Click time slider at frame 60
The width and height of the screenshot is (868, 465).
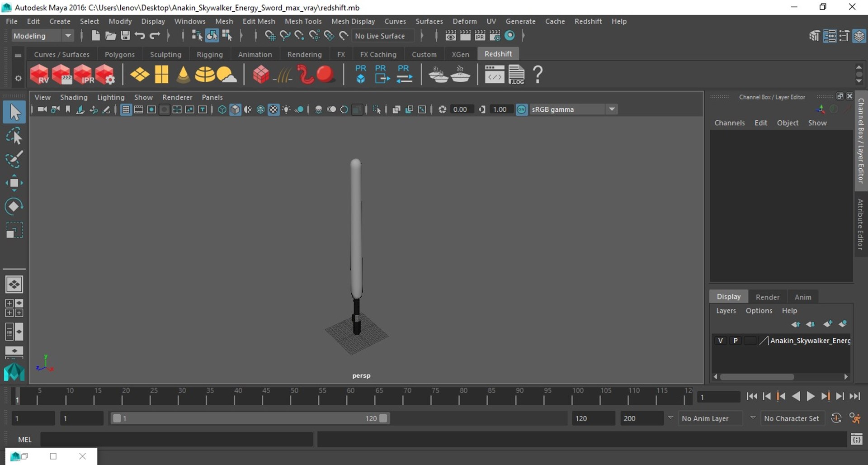(348, 396)
